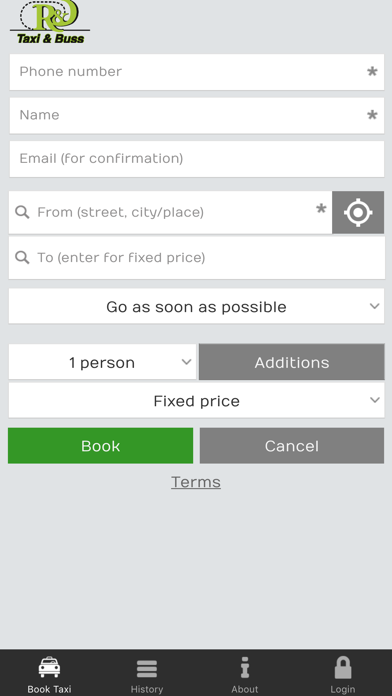Open the Additions options button
Screen dimensions: 392x696
pos(292,362)
